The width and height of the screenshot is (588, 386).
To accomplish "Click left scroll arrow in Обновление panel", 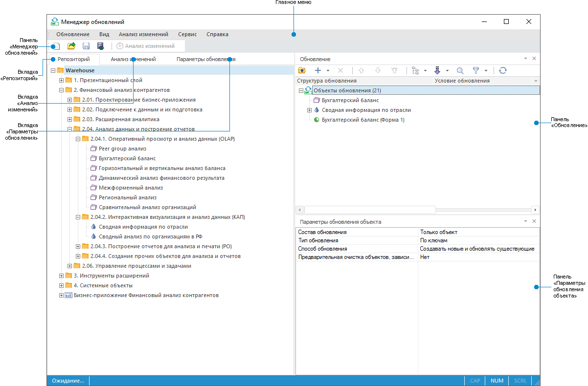I will coord(299,210).
